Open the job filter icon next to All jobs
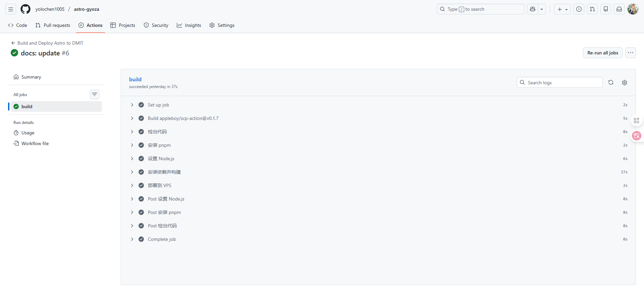The height and width of the screenshot is (307, 644). coord(95,94)
